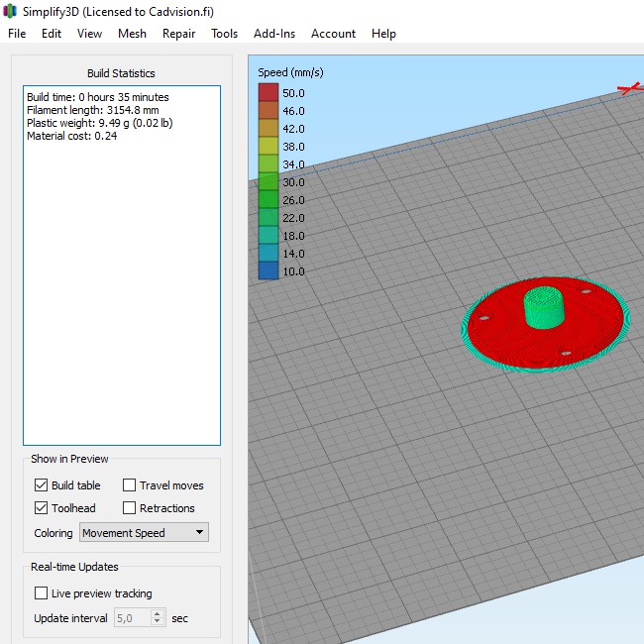Open the Mesh menu
Screen dimensions: 644x644
coord(132,34)
